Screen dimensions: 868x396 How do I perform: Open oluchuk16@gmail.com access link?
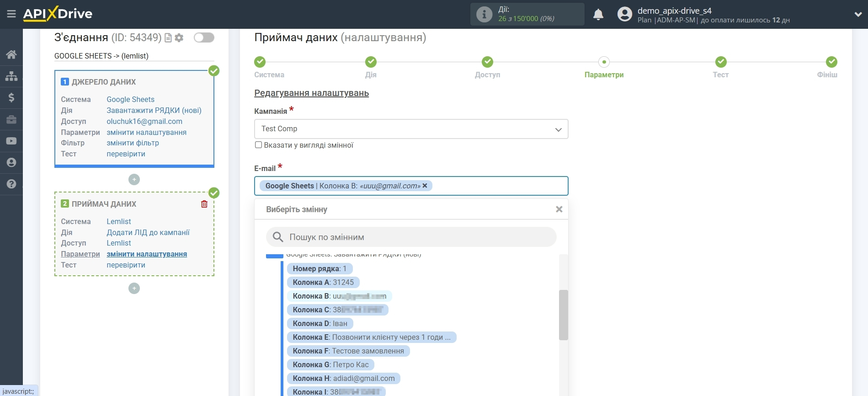coord(144,121)
